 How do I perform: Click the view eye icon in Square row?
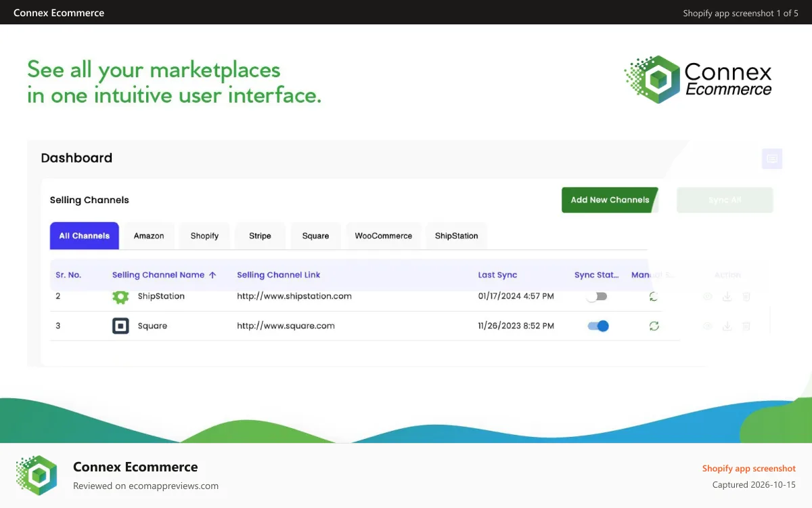(707, 326)
